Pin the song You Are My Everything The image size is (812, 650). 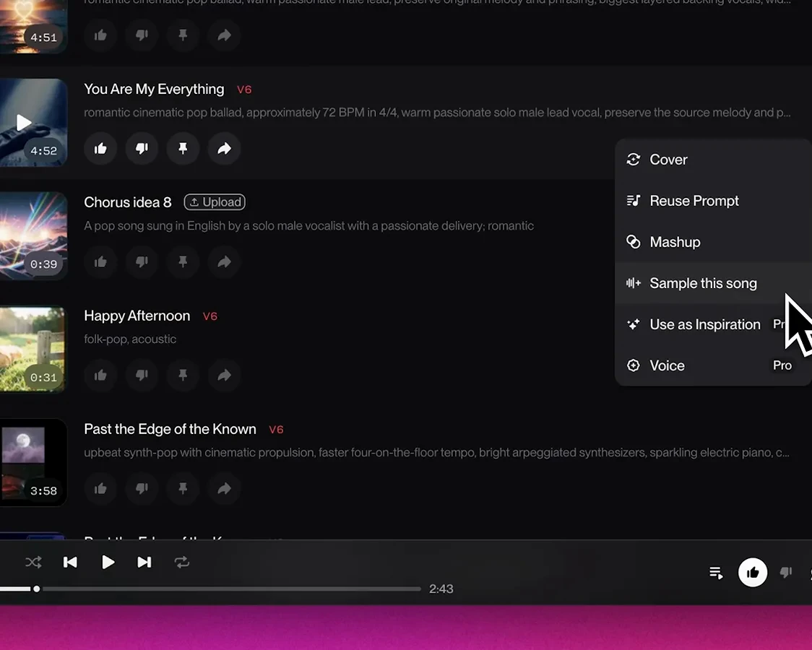[x=183, y=149]
